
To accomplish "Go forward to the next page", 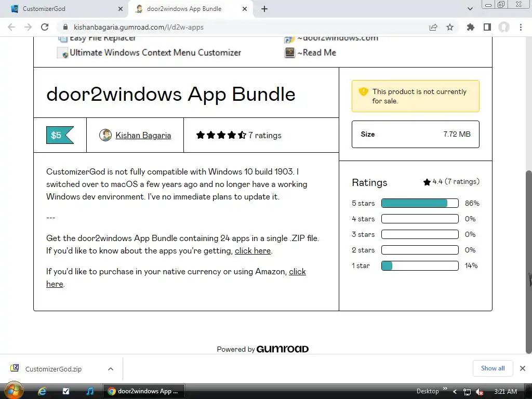I will pyautogui.click(x=28, y=27).
